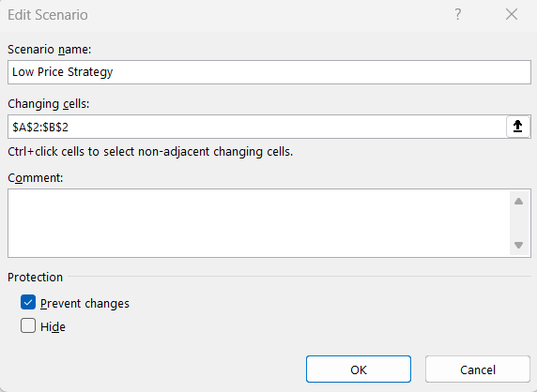Click the Protection group heading

coord(35,277)
